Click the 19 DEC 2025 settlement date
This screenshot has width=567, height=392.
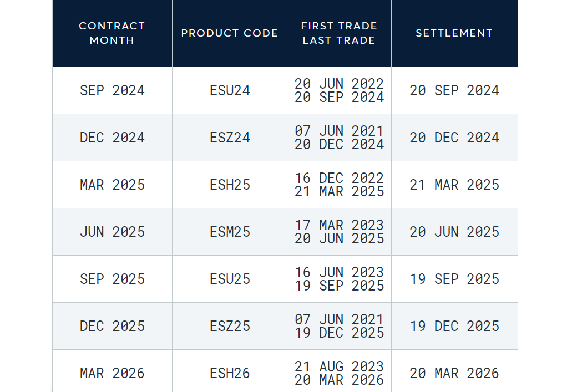point(454,326)
